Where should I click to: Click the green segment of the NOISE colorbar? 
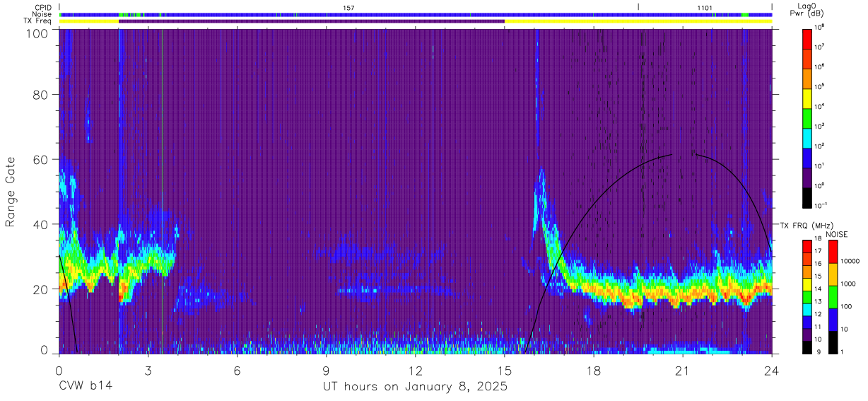pyautogui.click(x=833, y=296)
